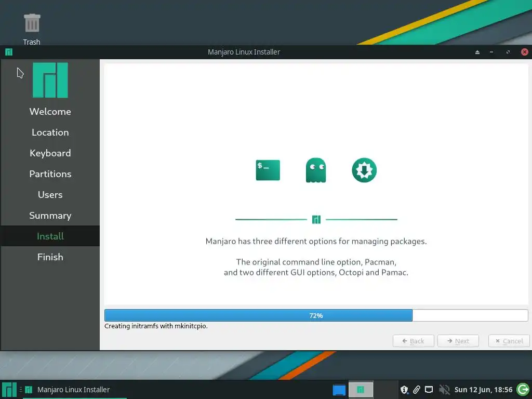This screenshot has height=399, width=532.
Task: Select the second workspace with installer thumbnail
Action: point(361,390)
